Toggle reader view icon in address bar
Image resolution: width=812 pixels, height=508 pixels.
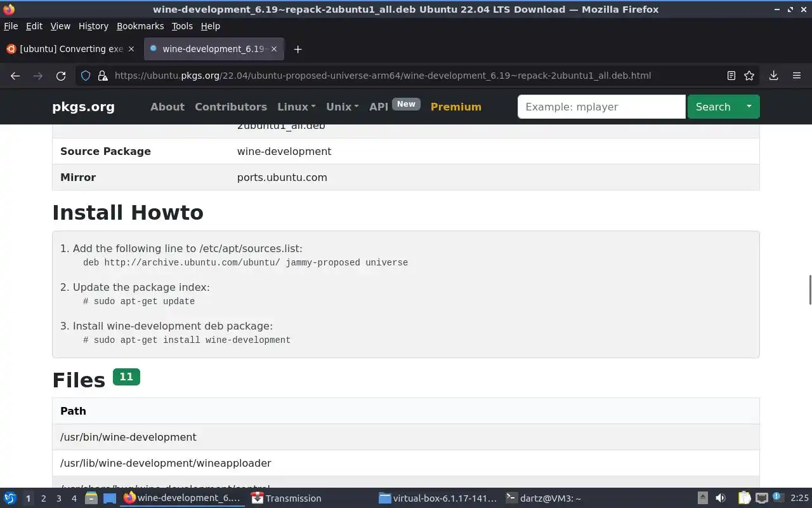pos(731,76)
